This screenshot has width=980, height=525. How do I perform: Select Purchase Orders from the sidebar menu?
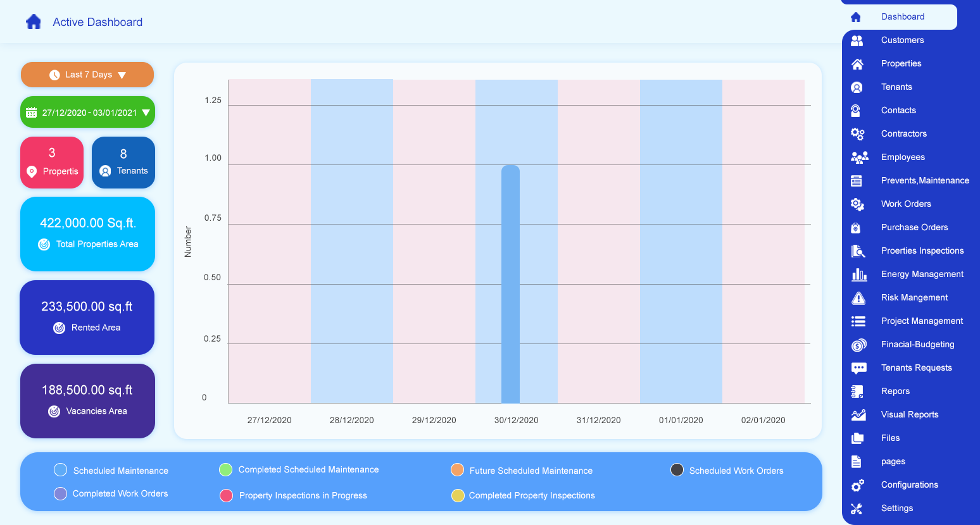(914, 227)
